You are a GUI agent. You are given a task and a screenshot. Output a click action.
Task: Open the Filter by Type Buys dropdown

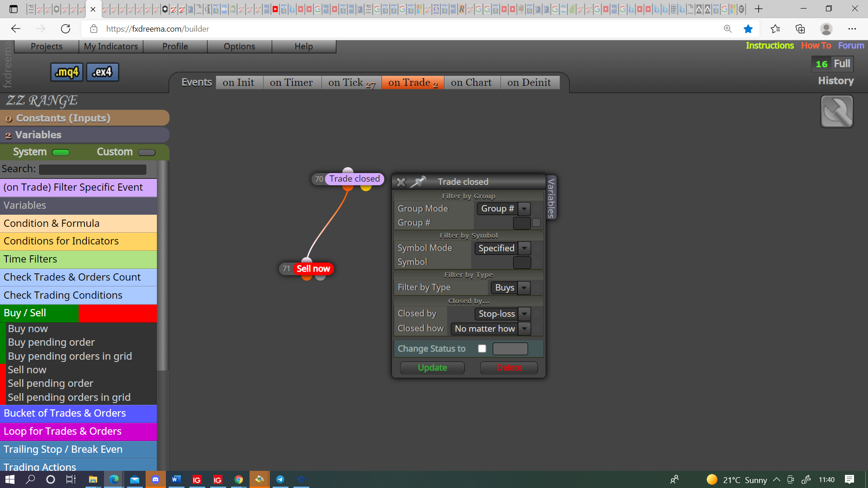click(510, 287)
